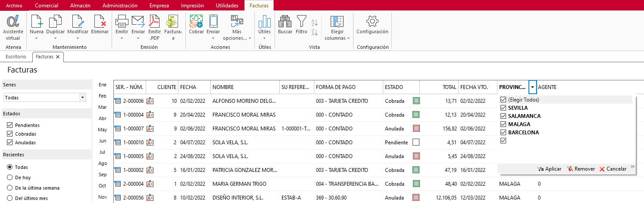Expand filter popup with double chevron
Image resolution: width=644 pixels, height=203 pixels.
tap(633, 167)
